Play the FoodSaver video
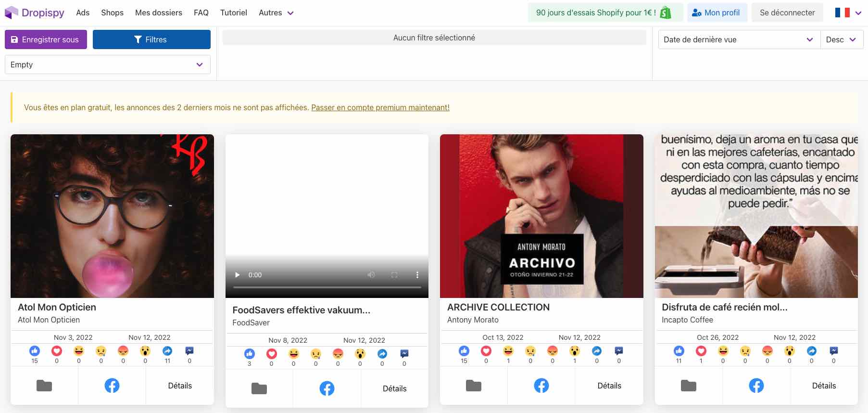Screen dimensions: 868x413 (237, 275)
